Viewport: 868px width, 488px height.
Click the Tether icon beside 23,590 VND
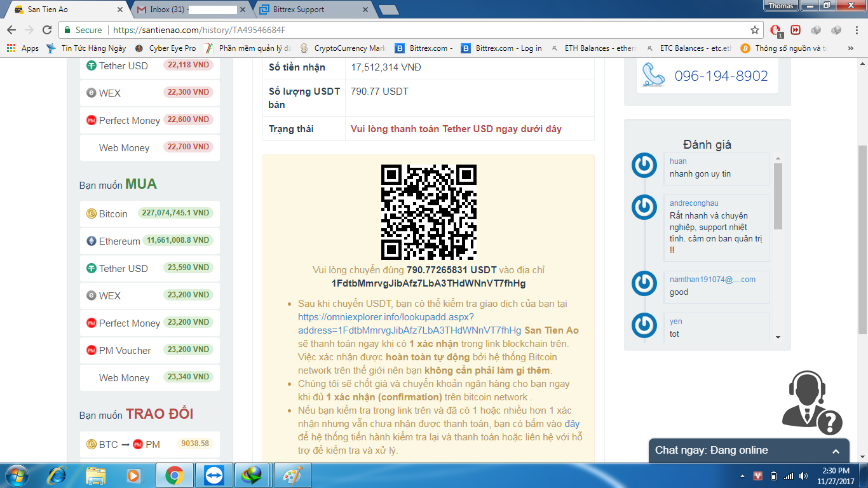point(92,268)
